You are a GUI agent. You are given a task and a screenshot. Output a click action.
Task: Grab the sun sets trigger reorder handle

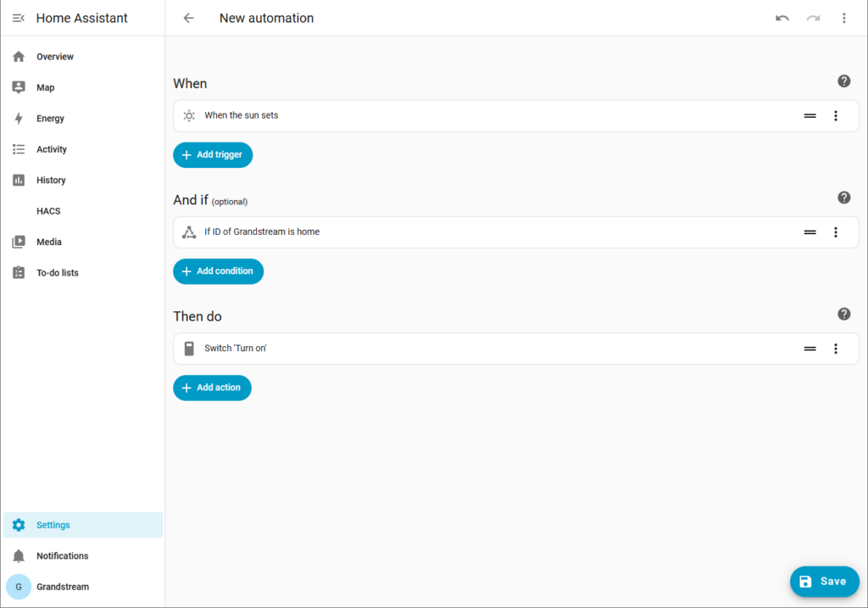810,115
